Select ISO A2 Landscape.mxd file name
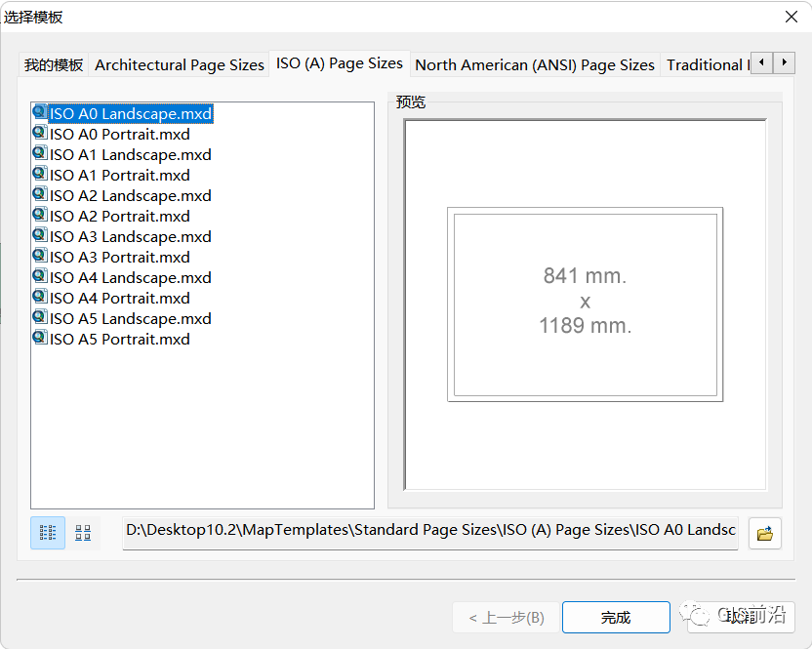The height and width of the screenshot is (649, 812). point(131,196)
